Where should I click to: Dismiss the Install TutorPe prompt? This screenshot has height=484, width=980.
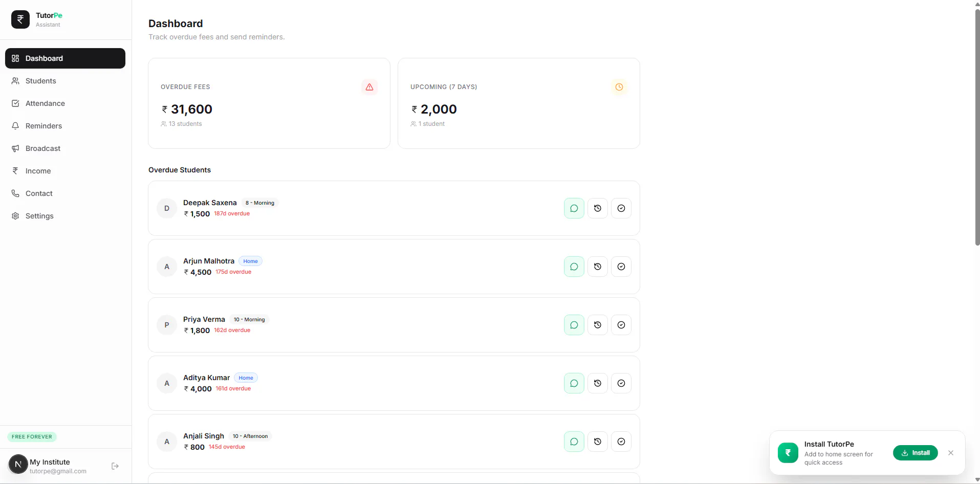pos(950,453)
